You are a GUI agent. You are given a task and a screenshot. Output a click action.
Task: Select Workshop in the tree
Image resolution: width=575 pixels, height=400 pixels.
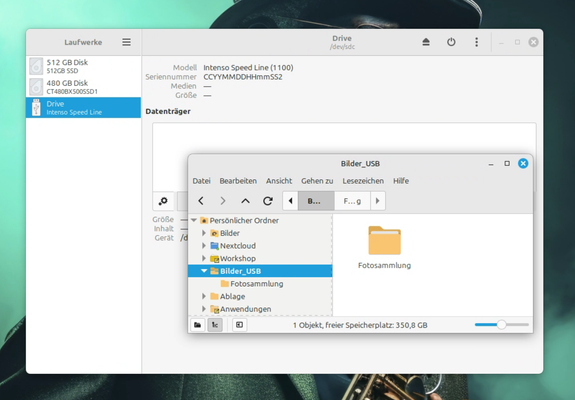tap(238, 258)
